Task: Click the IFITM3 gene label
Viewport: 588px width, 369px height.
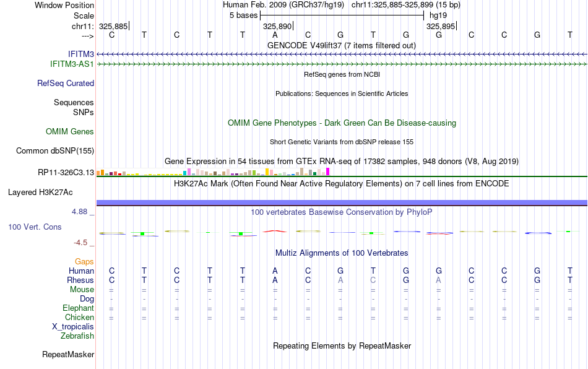Action: [80, 54]
